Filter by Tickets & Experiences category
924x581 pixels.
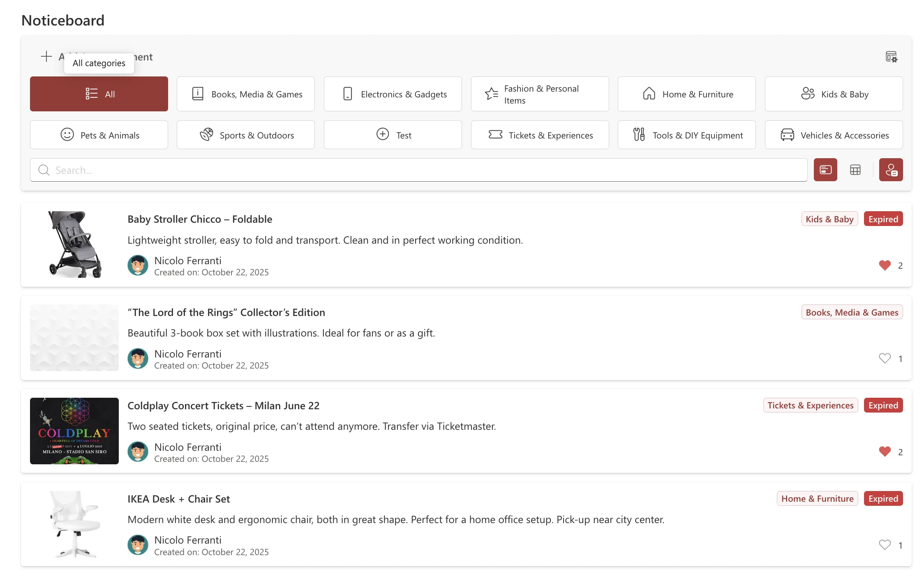pos(540,135)
